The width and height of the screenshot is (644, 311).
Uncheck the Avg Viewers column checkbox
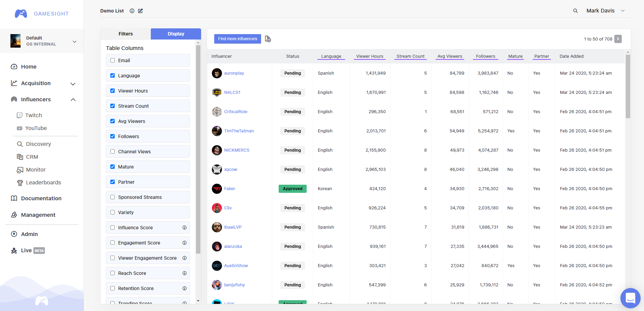point(113,121)
